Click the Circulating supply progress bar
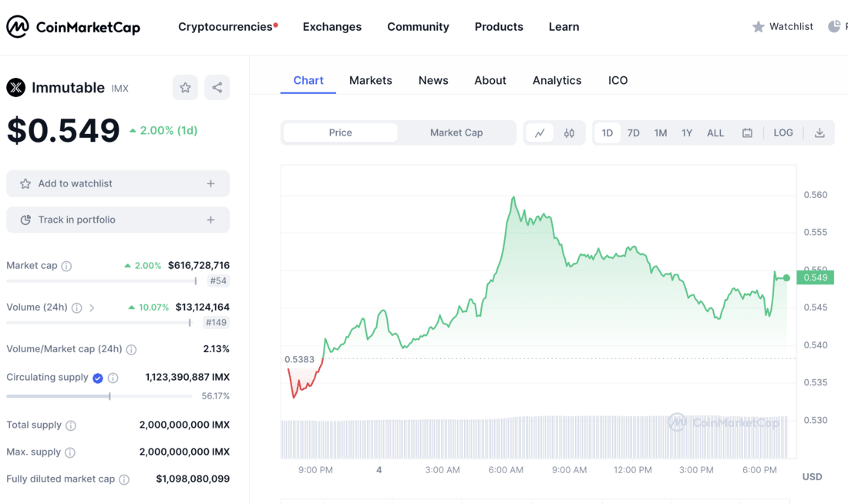 [x=99, y=396]
